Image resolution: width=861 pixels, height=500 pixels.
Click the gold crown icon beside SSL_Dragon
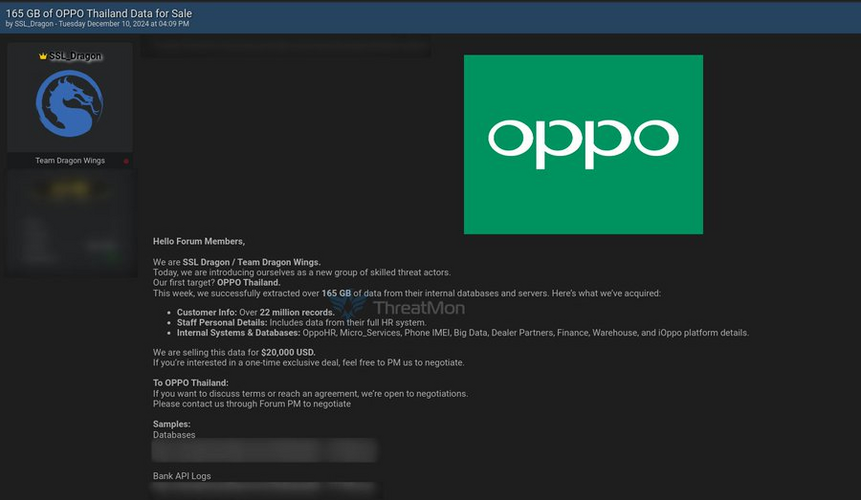click(x=43, y=57)
